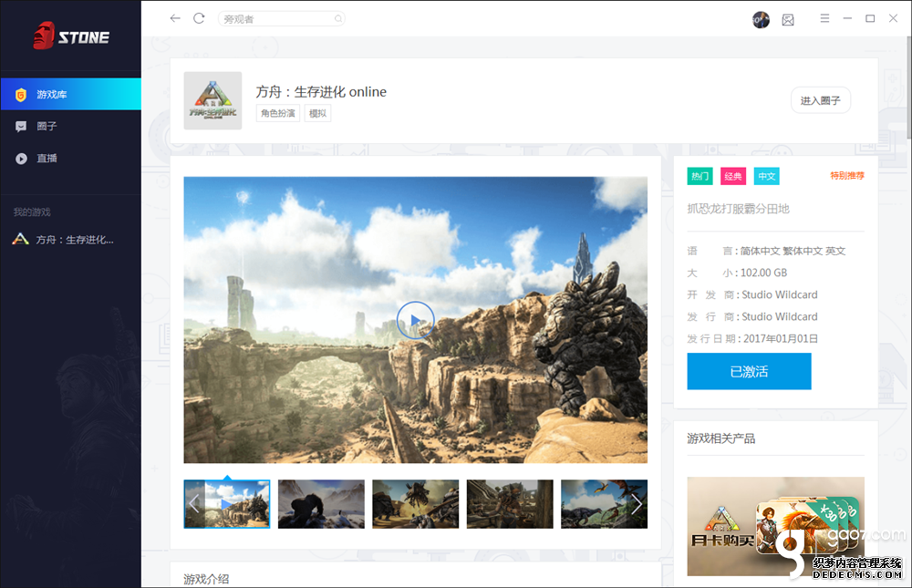Screen dimensions: 912x588
Task: Open the 游戏库 game library section
Action: pos(70,94)
